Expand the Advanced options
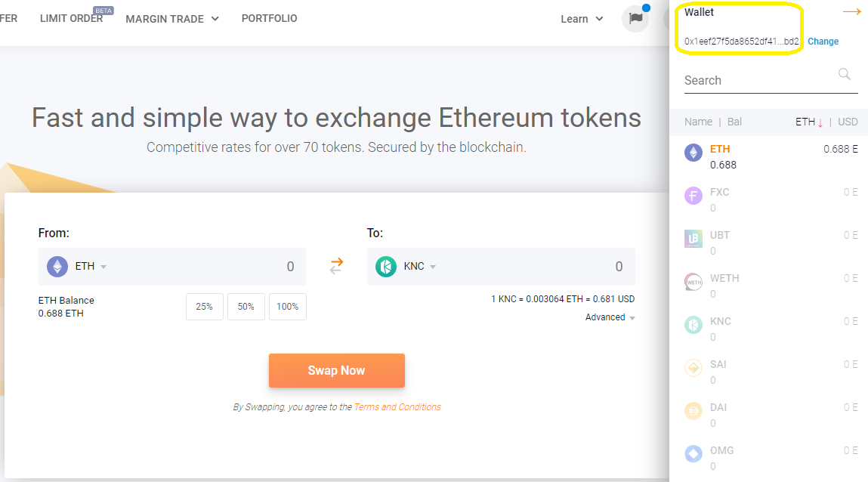 click(610, 317)
